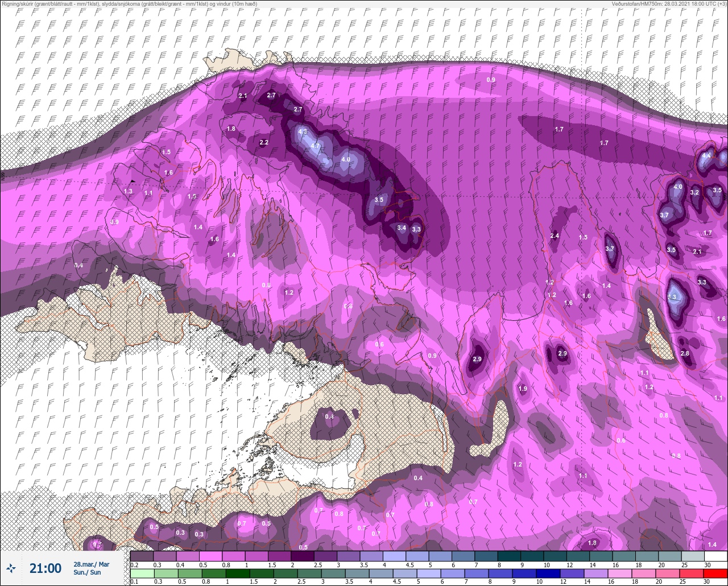This screenshot has width=728, height=586.
Task: Click the 2.8 precipitation value on map
Action: coord(685,354)
